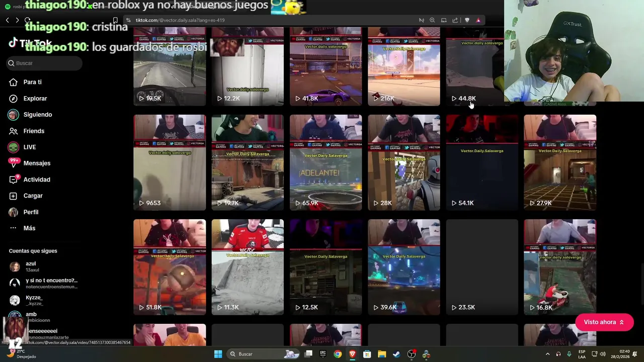Open the 'y si no t encuentro?...' account
This screenshot has width=644, height=362.
(43, 283)
